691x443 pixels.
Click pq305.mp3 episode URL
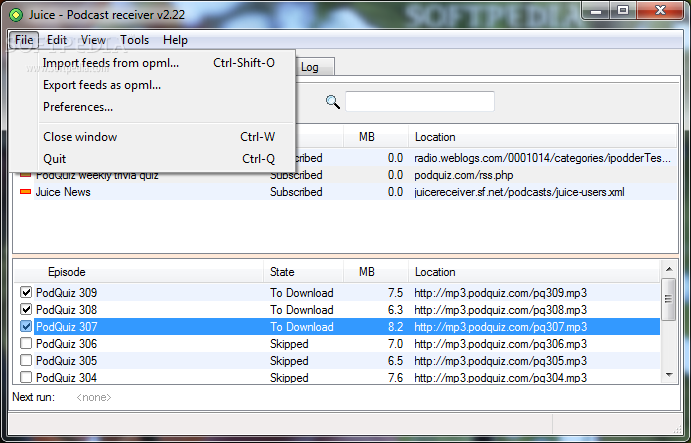point(501,361)
